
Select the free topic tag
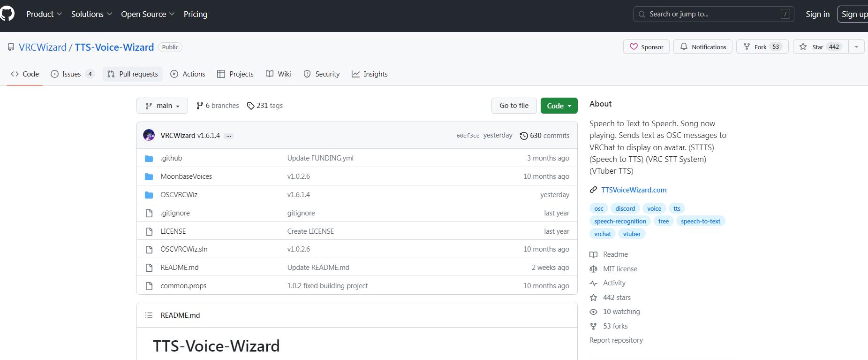click(x=664, y=221)
